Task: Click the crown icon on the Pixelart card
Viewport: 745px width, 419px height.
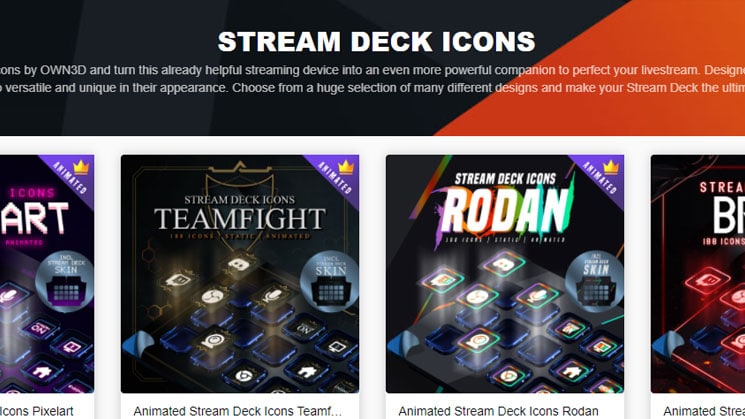Action: 81,167
